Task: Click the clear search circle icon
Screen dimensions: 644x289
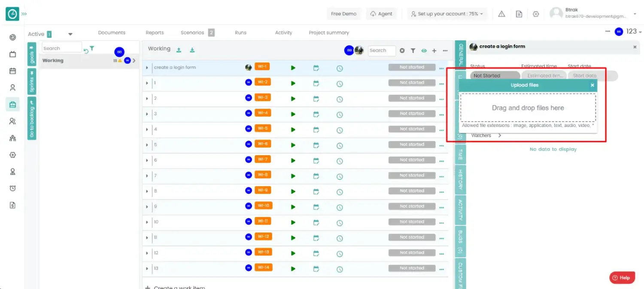Action: 402,51
